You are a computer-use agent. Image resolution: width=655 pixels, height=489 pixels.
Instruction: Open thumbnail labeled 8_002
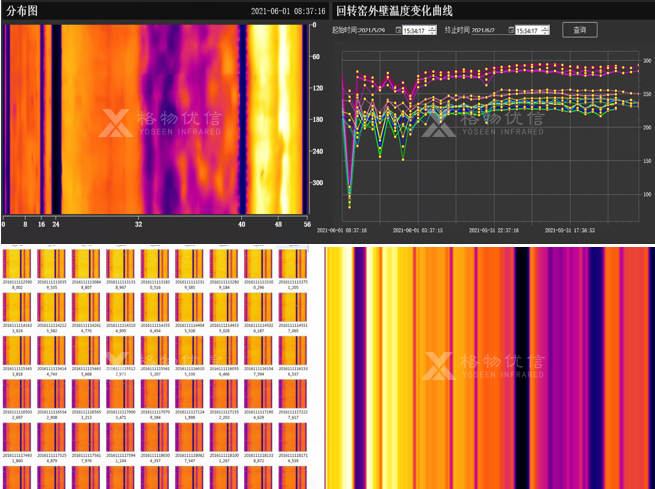click(x=17, y=264)
